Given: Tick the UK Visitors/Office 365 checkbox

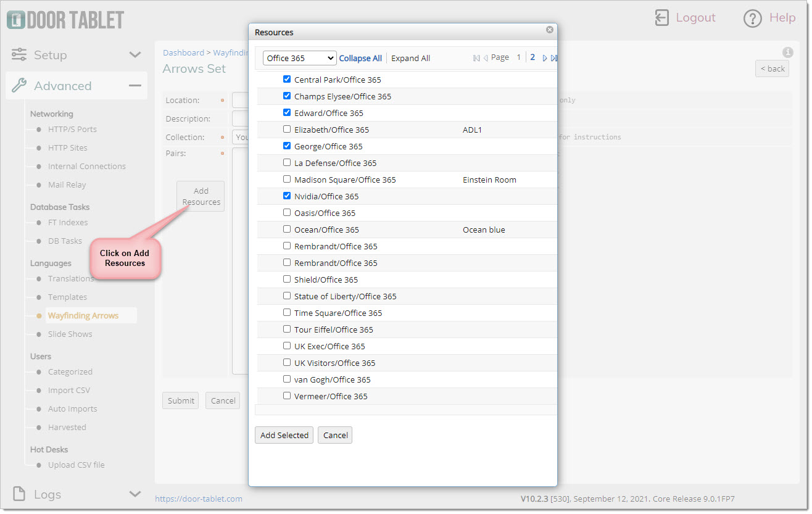Looking at the screenshot, I should pos(287,362).
